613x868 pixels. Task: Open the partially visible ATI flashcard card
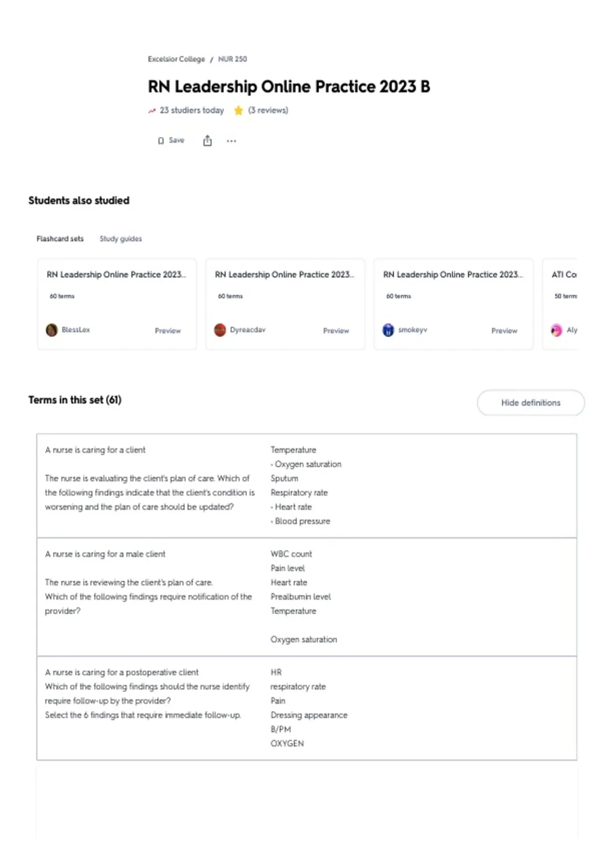point(560,304)
